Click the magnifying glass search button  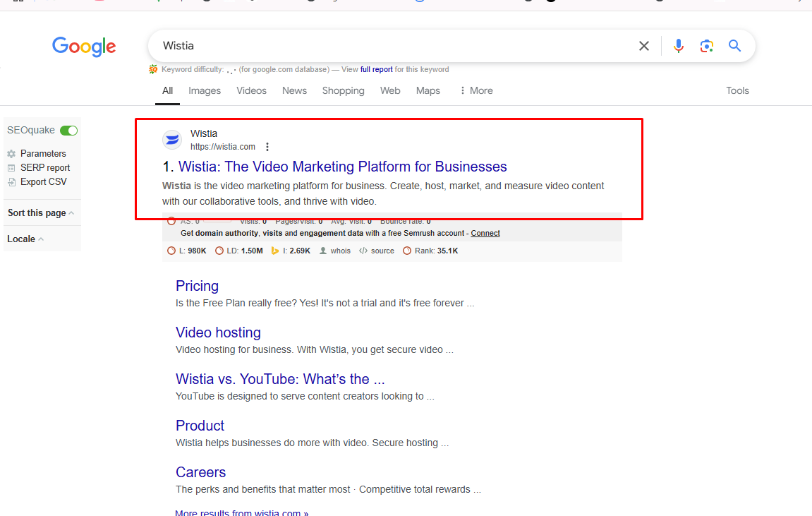(734, 46)
